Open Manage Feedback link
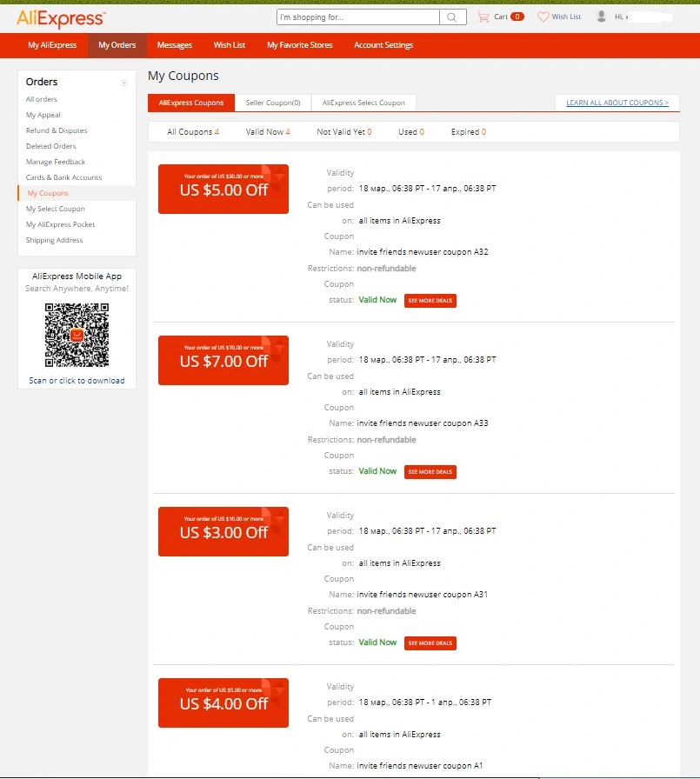Viewport: 700px width, 779px height. point(56,162)
